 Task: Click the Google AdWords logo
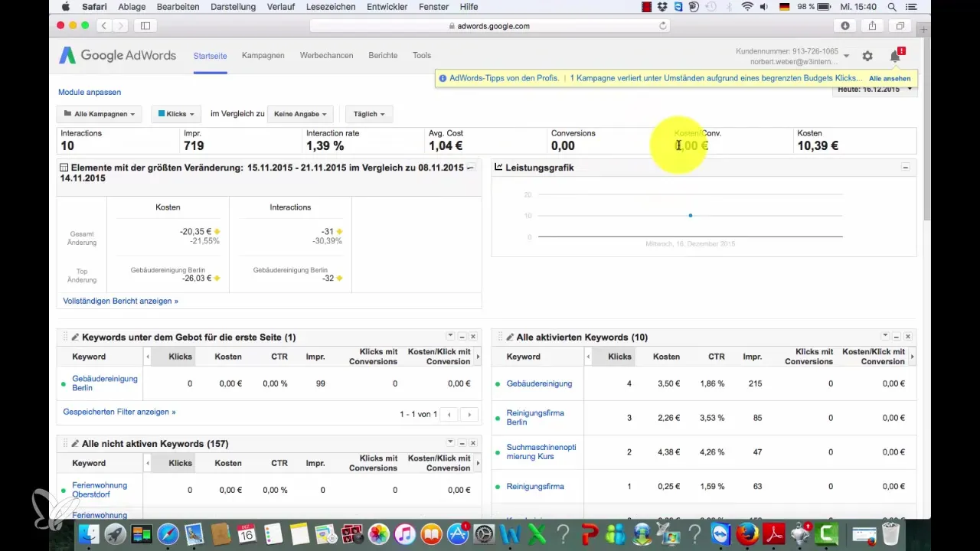pyautogui.click(x=118, y=55)
